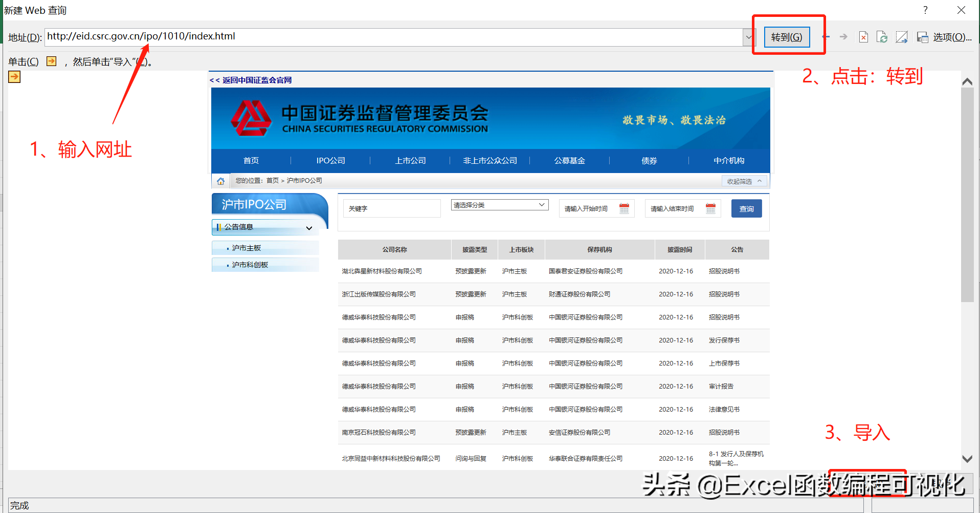Collapse the filter with 收起筛选
This screenshot has height=513, width=980.
pos(744,181)
